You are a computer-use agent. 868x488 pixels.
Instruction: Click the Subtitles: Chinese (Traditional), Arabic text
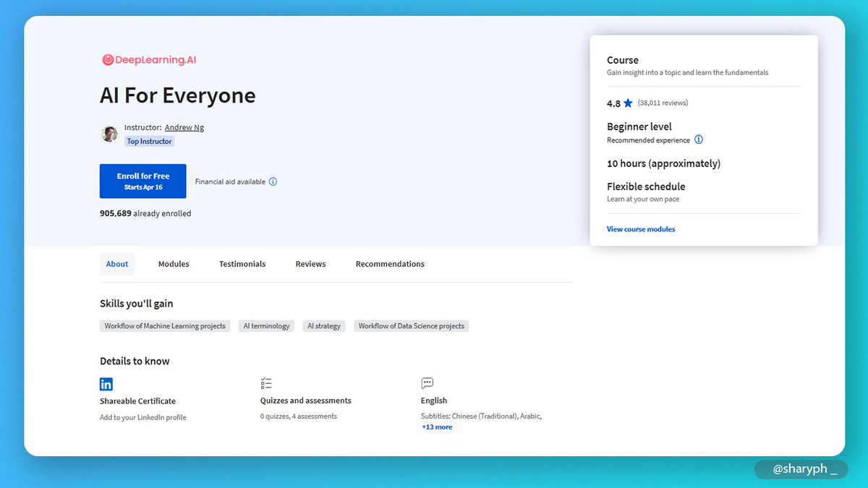click(482, 416)
